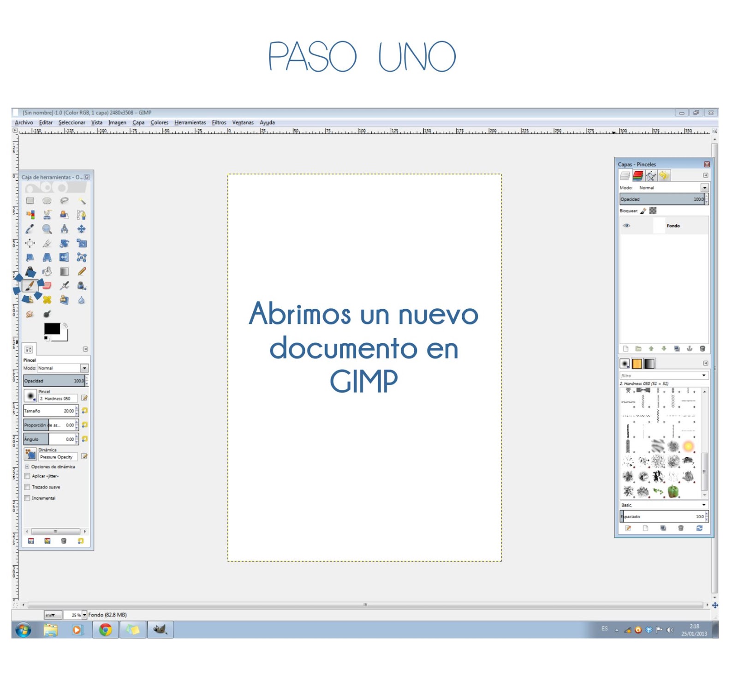Screen dimensions: 738x700
Task: Open the Archivo menu
Action: [x=24, y=123]
